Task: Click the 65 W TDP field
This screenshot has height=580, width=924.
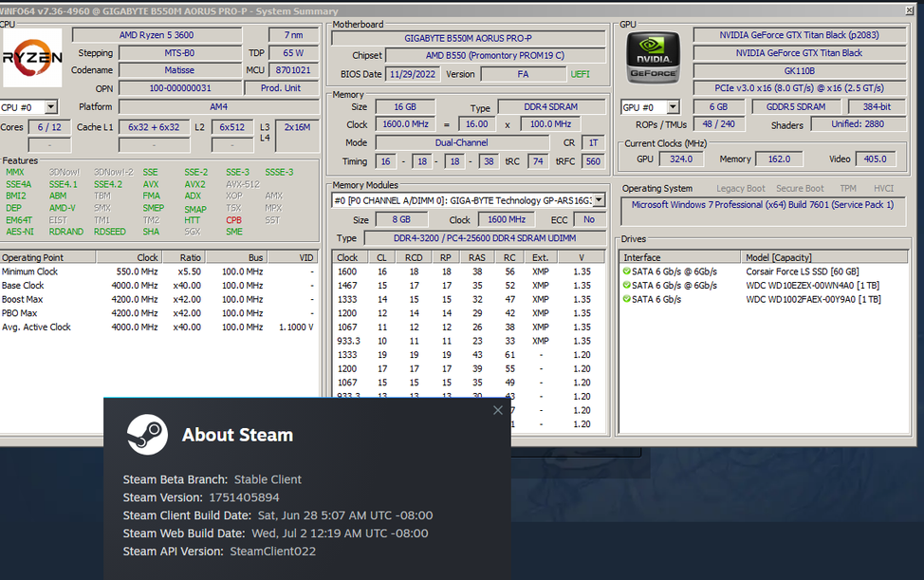Action: pyautogui.click(x=293, y=53)
